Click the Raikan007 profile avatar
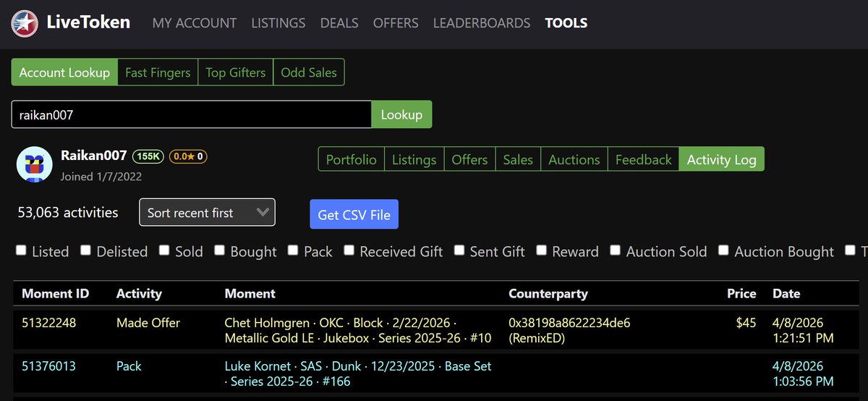Screen dimensions: 868x401 pyautogui.click(x=34, y=164)
